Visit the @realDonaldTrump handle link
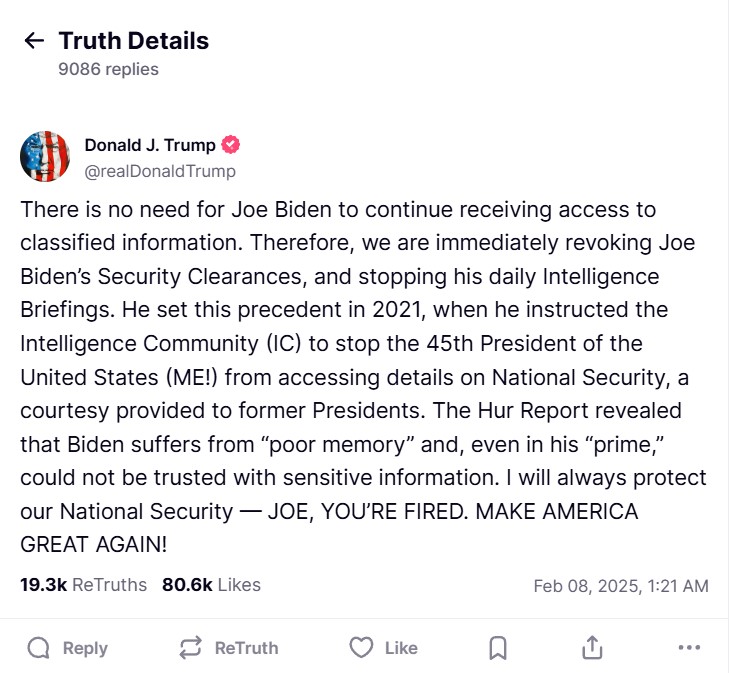 pos(160,171)
